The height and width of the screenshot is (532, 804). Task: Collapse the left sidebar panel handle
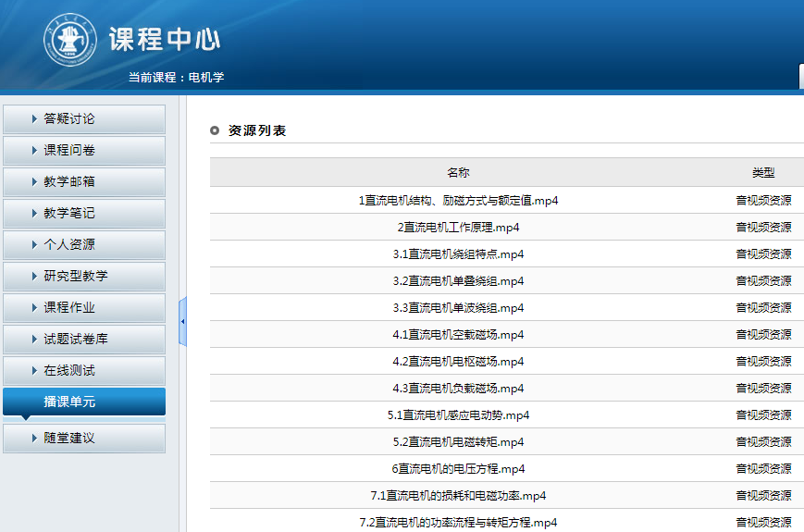coord(182,321)
